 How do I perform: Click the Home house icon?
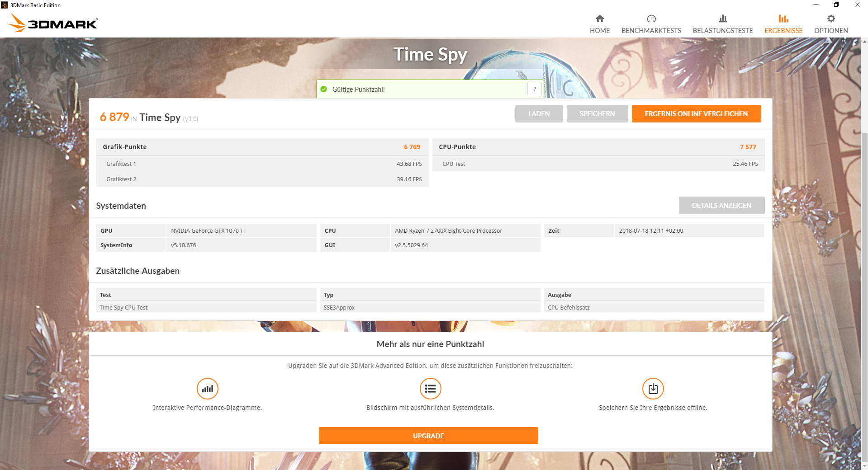click(600, 19)
